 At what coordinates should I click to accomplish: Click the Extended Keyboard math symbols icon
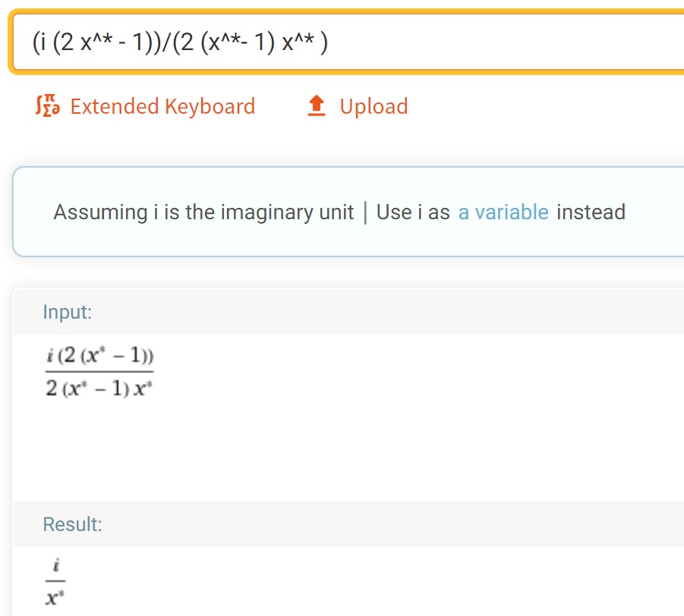[48, 106]
